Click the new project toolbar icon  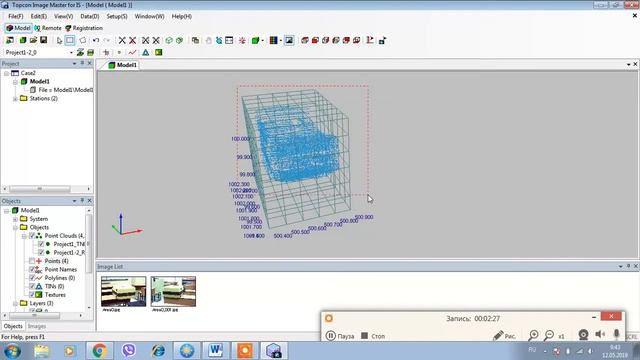(9, 40)
